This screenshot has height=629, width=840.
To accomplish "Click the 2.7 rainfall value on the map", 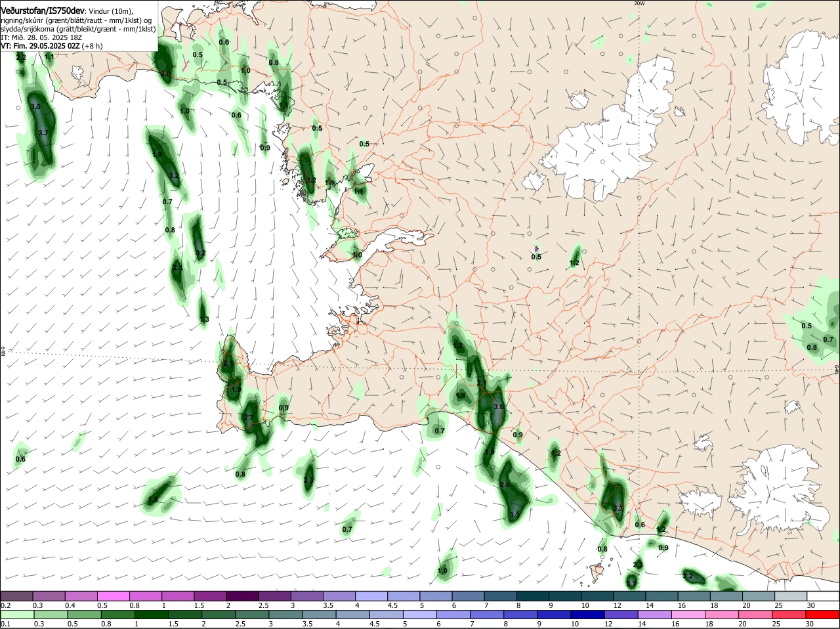I will 248,418.
